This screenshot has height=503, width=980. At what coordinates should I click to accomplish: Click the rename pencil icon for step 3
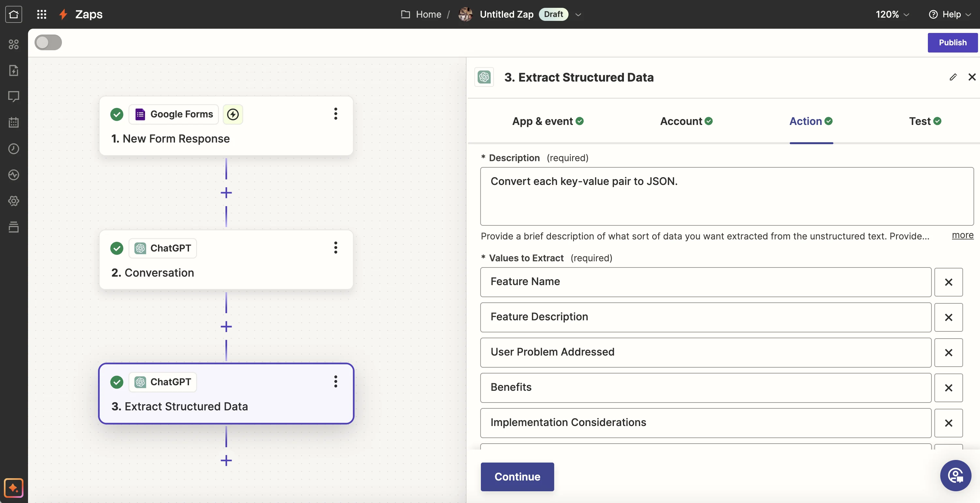(x=953, y=77)
